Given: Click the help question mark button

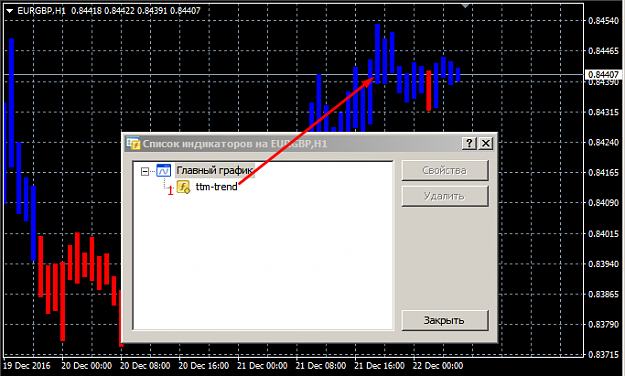Looking at the screenshot, I should (x=470, y=143).
